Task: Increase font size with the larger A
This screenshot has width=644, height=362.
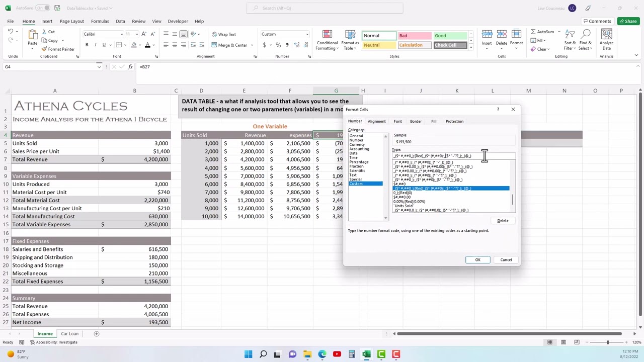Action: tap(144, 34)
